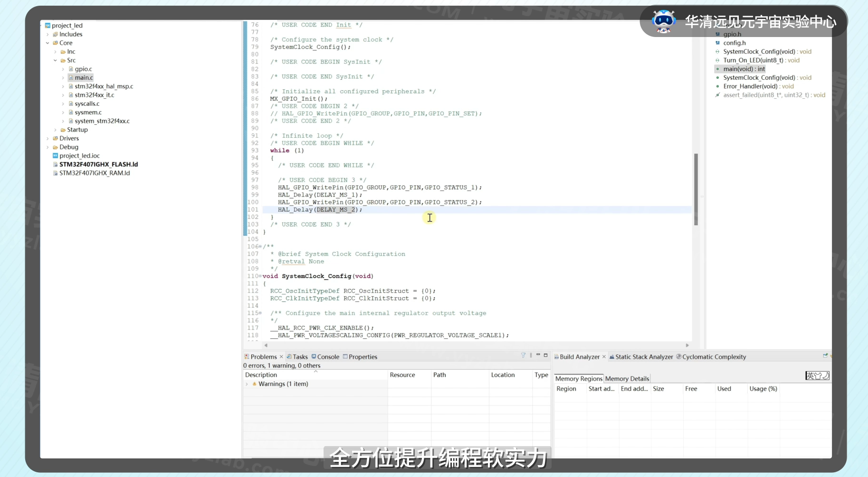Close the Build Analyzer tab
Screen dimensions: 868x477
click(604, 357)
